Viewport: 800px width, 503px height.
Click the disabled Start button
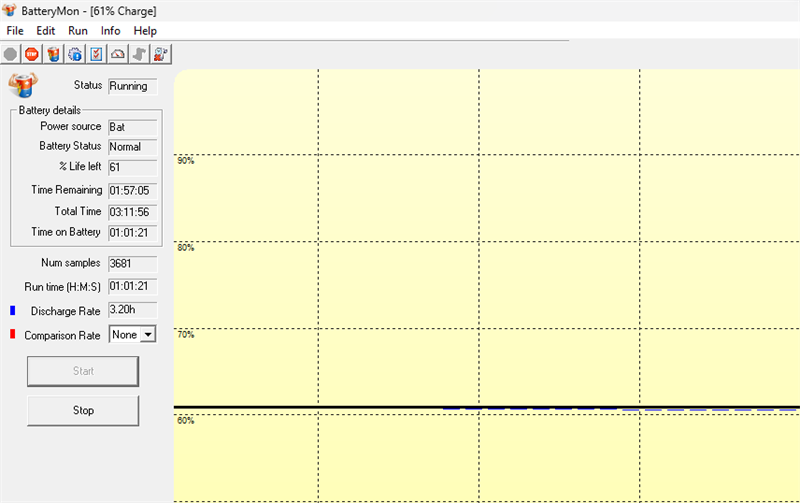click(x=83, y=371)
